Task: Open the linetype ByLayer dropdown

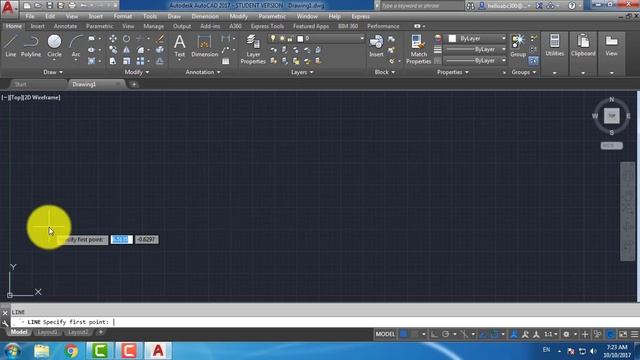Action: [475, 60]
